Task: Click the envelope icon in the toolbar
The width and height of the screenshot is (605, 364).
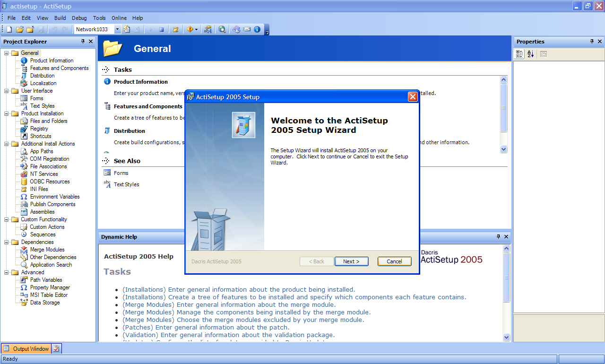Action: pos(247,29)
